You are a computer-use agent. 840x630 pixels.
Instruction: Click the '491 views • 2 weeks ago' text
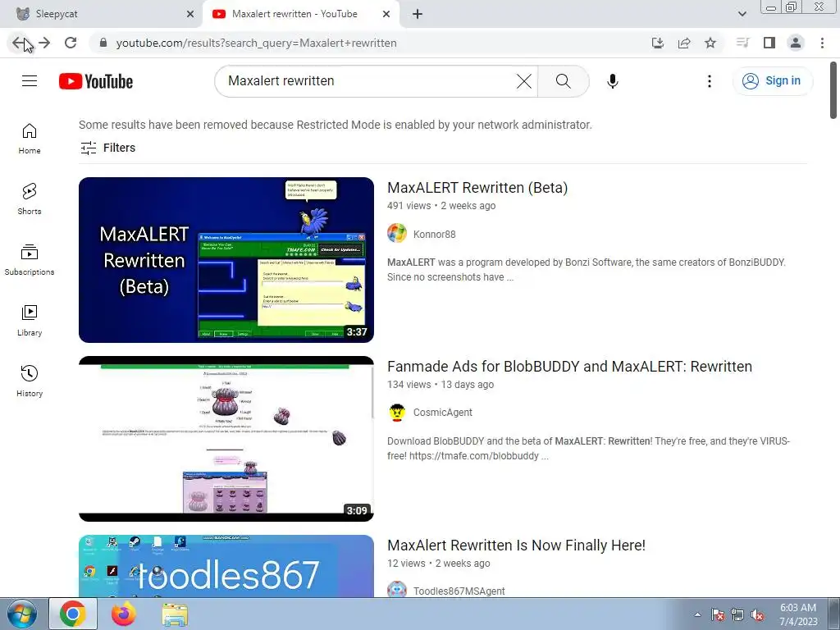point(441,206)
